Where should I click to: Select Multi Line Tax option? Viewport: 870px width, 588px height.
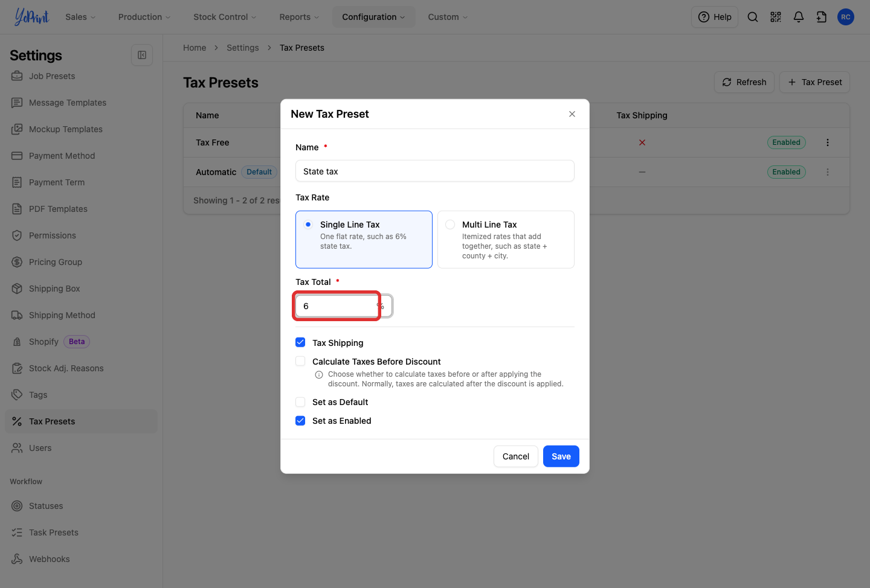pyautogui.click(x=506, y=239)
